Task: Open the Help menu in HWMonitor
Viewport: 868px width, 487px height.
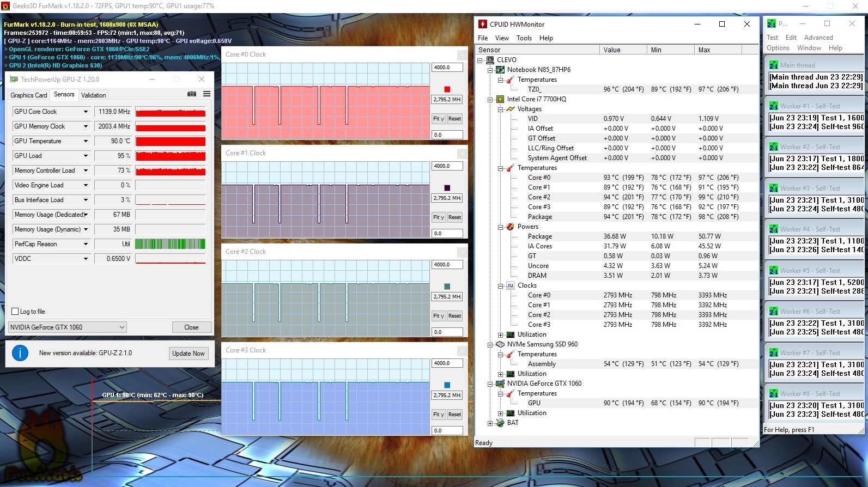Action: [x=546, y=38]
